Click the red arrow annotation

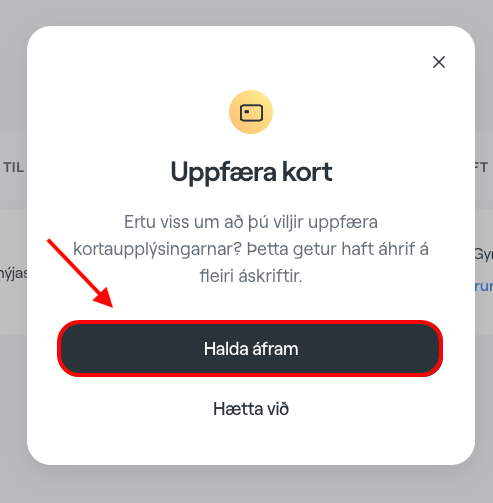[80, 273]
